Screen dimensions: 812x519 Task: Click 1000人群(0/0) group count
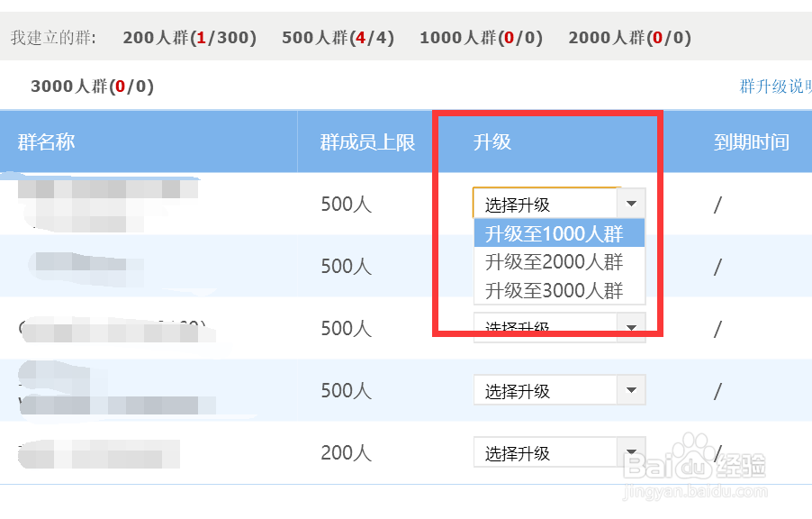coord(481,38)
